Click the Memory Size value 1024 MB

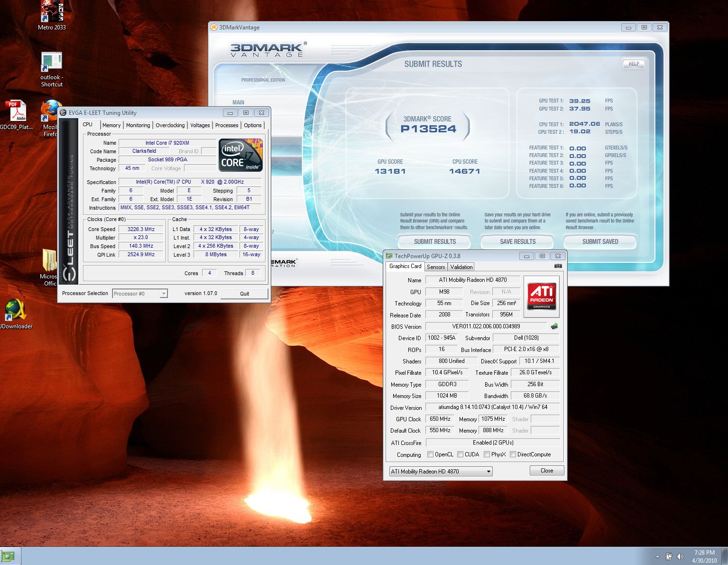pyautogui.click(x=447, y=396)
